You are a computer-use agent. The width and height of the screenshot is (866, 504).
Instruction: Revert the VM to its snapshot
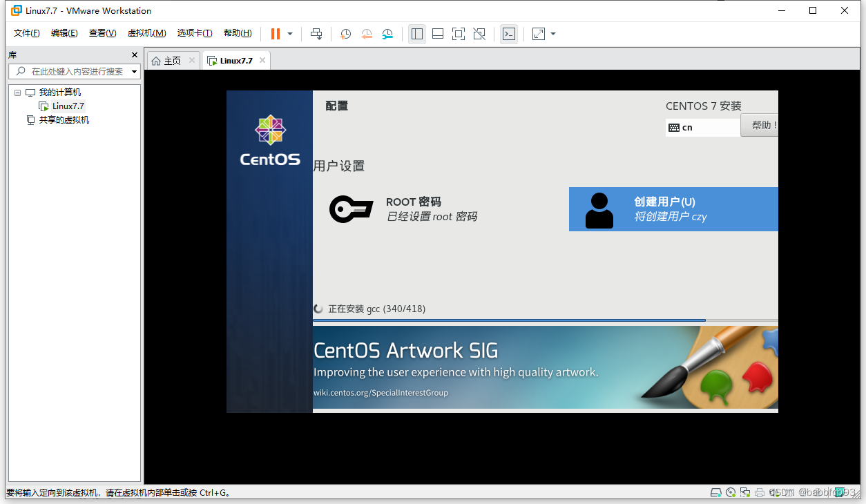coord(367,34)
